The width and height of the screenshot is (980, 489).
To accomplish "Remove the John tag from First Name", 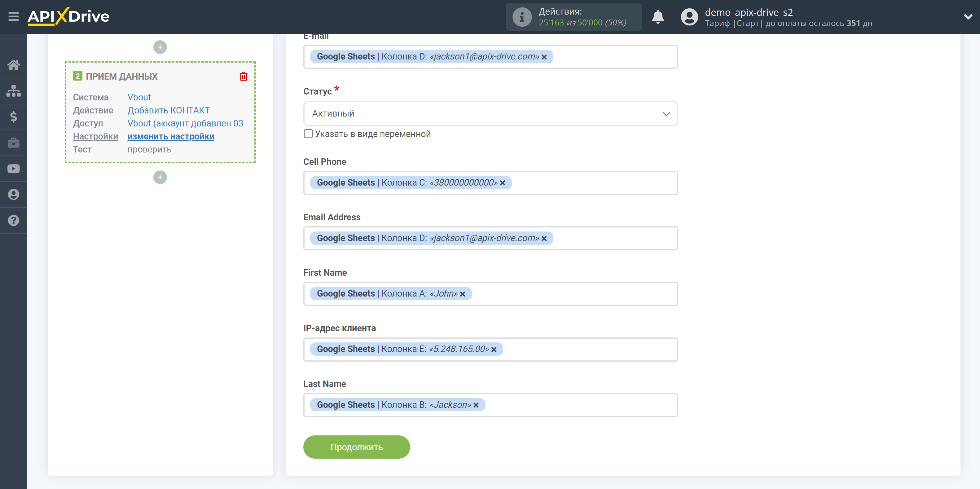I will [x=463, y=294].
